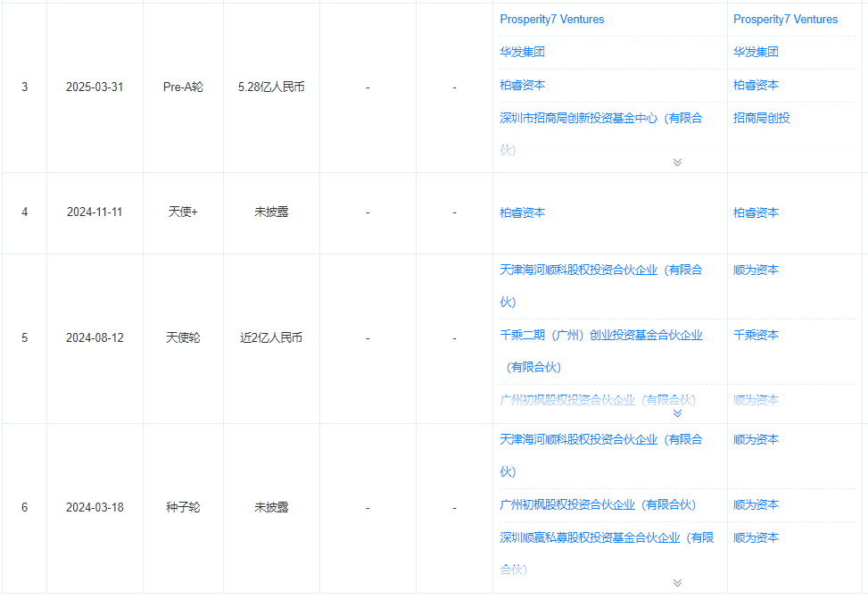
Task: Open the 深圳顺赢私募股权投资基金合伙企业 link
Action: (603, 537)
